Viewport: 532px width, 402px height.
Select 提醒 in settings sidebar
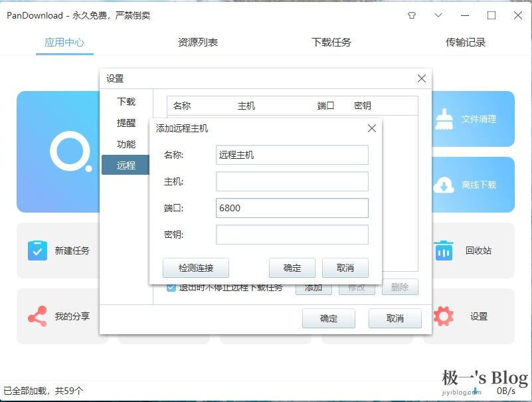[x=126, y=122]
